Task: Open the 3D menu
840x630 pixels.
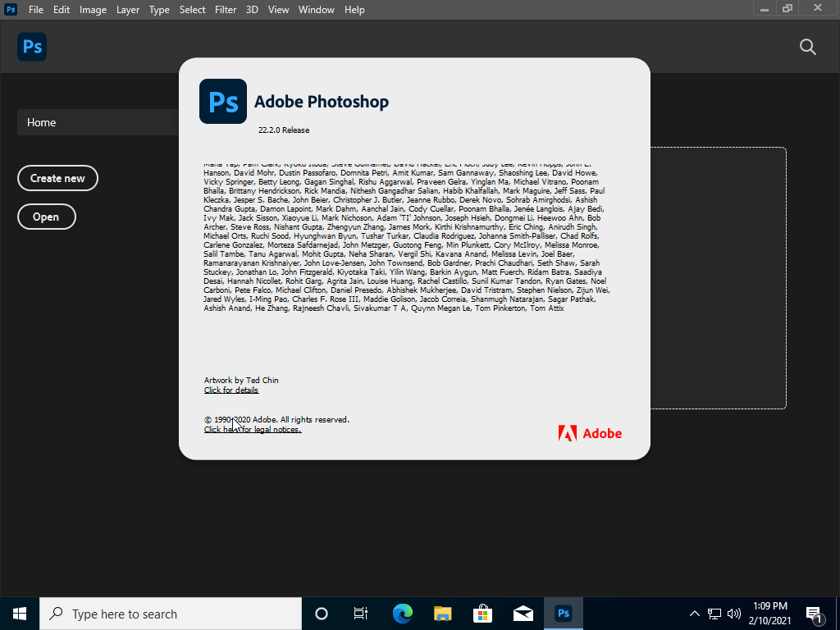Action: point(252,10)
